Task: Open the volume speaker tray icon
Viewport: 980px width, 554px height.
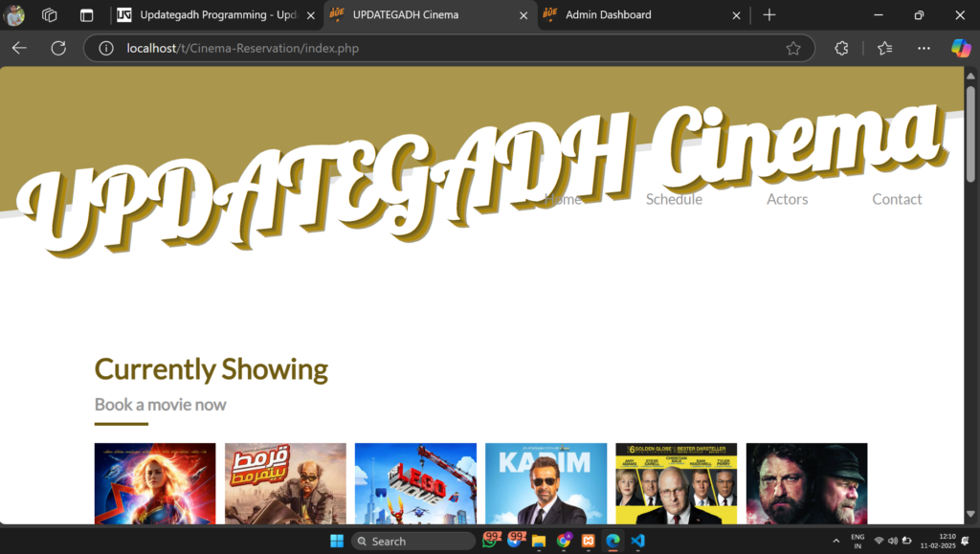Action: pos(893,541)
